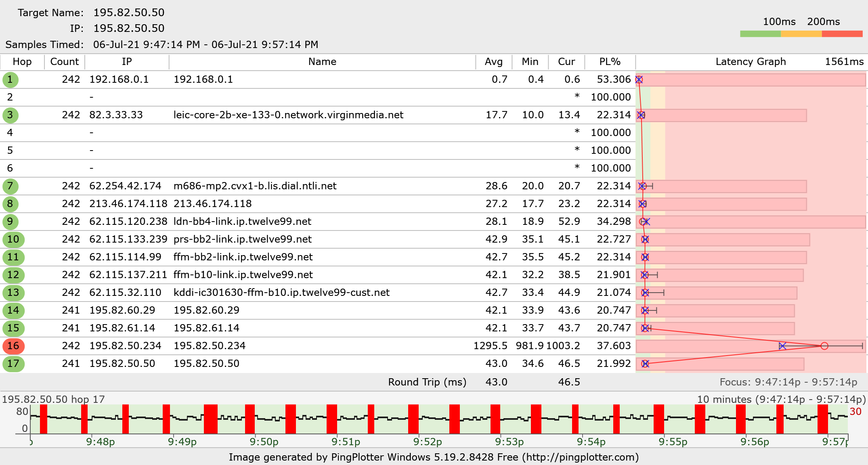This screenshot has width=868, height=465.
Task: Click the 9:56p timeline tick
Action: click(755, 442)
